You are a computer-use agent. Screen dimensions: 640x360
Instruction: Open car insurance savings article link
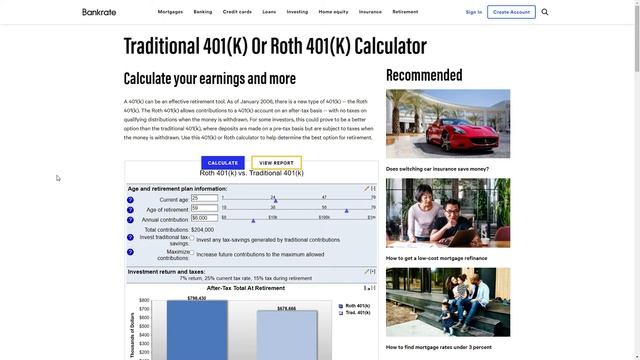[437, 169]
